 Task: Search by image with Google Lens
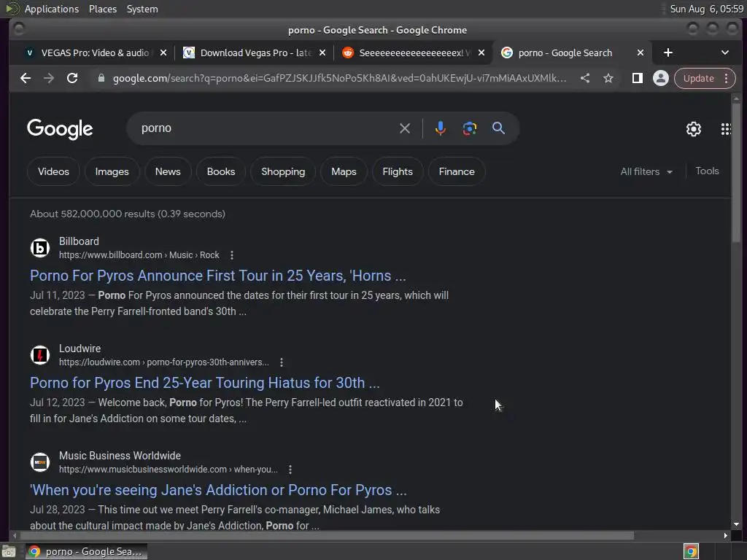[x=469, y=128]
